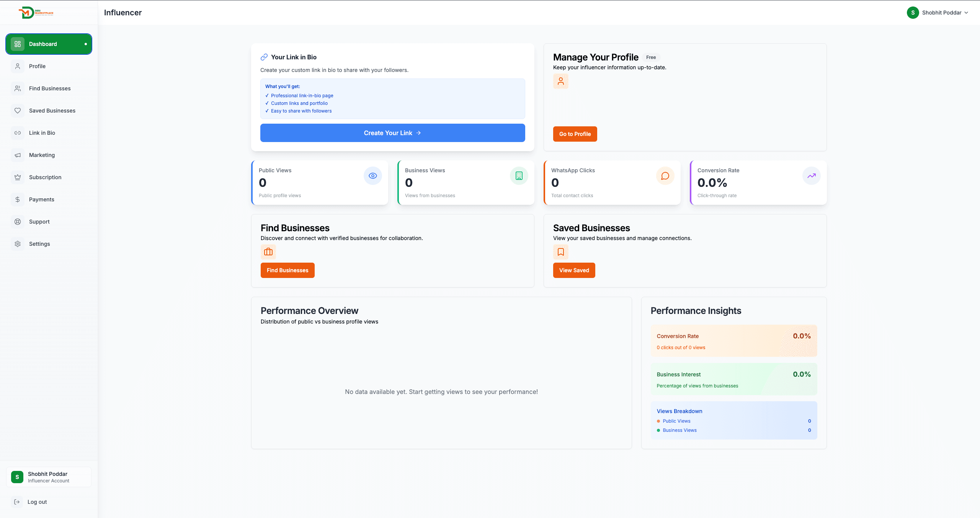This screenshot has width=980, height=518.
Task: Click the Public Views row in Views Breakdown
Action: (734, 421)
